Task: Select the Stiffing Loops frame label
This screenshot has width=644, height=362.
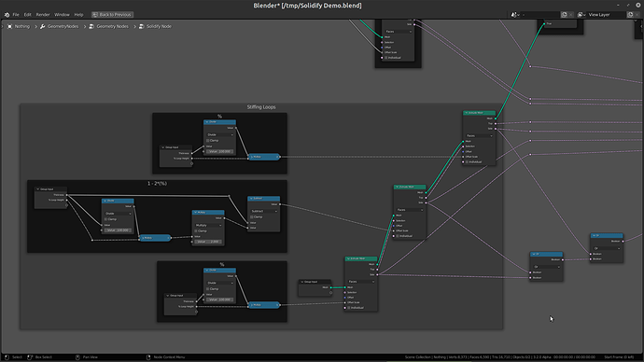Action: click(x=261, y=107)
